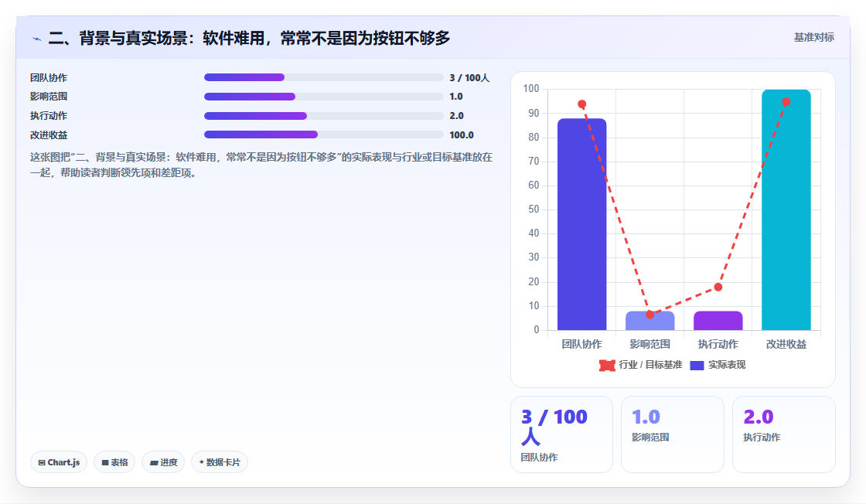This screenshot has height=504, width=866.
Task: Click the 3 / 100人 团队协作 data card
Action: 561,434
